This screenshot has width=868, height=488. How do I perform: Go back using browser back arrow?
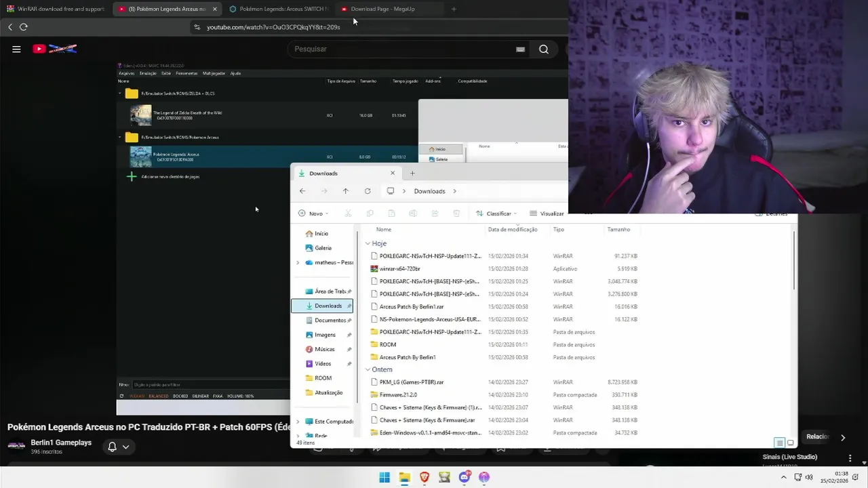(10, 27)
